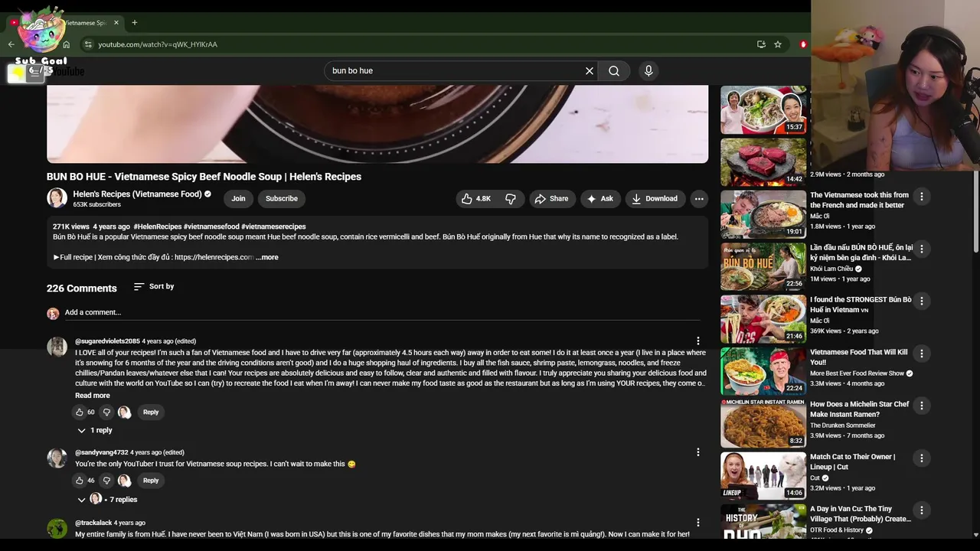The image size is (980, 551).
Task: Expand the 1 reply thread
Action: pyautogui.click(x=95, y=430)
